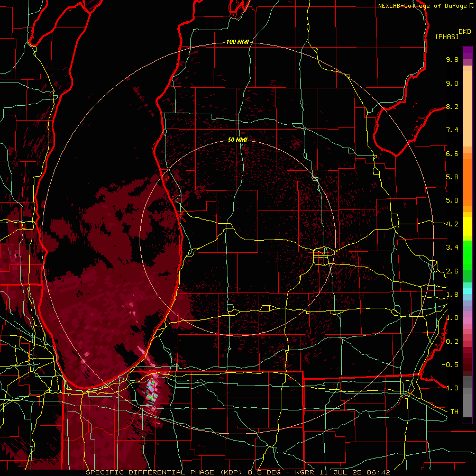The image size is (476, 476).
Task: Click the 7.4 value on the color scale
Action: click(x=452, y=130)
